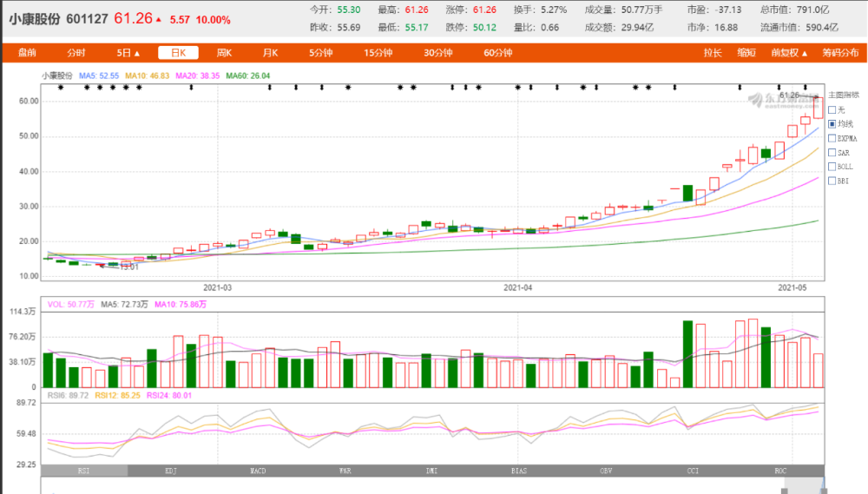This screenshot has height=494, width=868.
Task: Click the 13.01 lowest price marker
Action: (129, 267)
